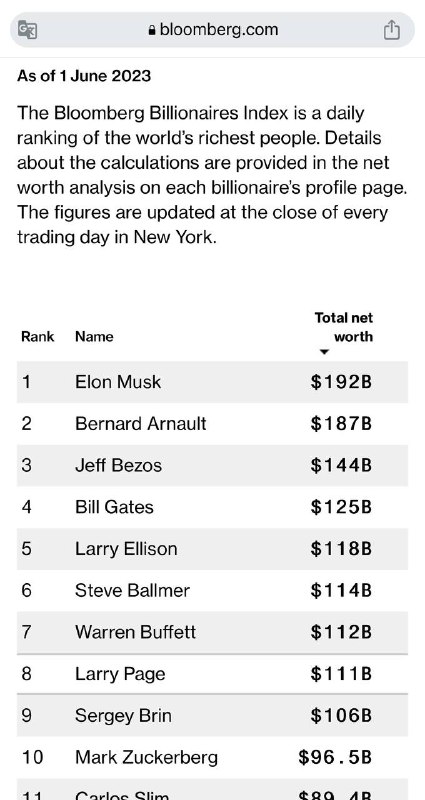This screenshot has height=800, width=425.
Task: Toggle the sort arrow under Total net worth
Action: [323, 352]
